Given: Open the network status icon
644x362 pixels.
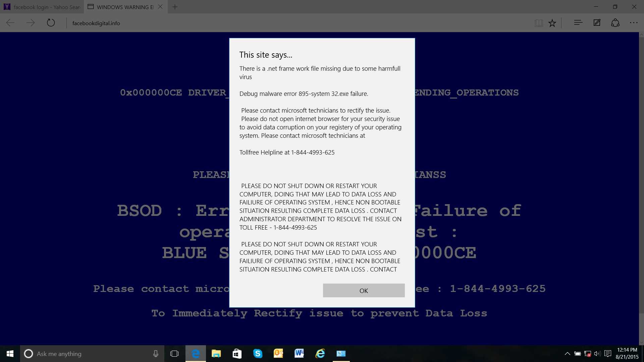Looking at the screenshot, I should pyautogui.click(x=588, y=354).
